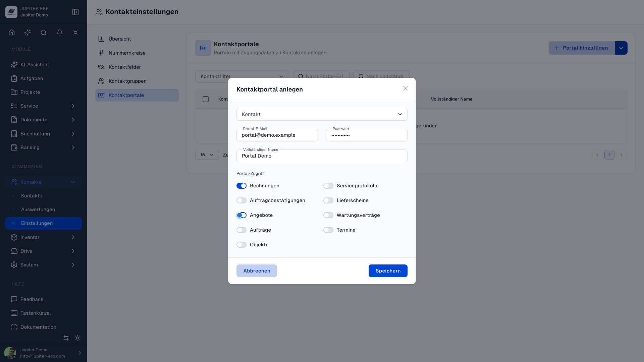644x362 pixels.
Task: Select all rows checkbox in table header
Action: [206, 99]
